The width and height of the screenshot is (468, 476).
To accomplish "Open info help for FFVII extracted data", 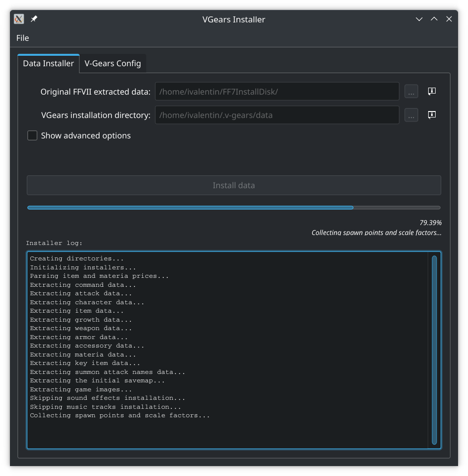I will [432, 92].
